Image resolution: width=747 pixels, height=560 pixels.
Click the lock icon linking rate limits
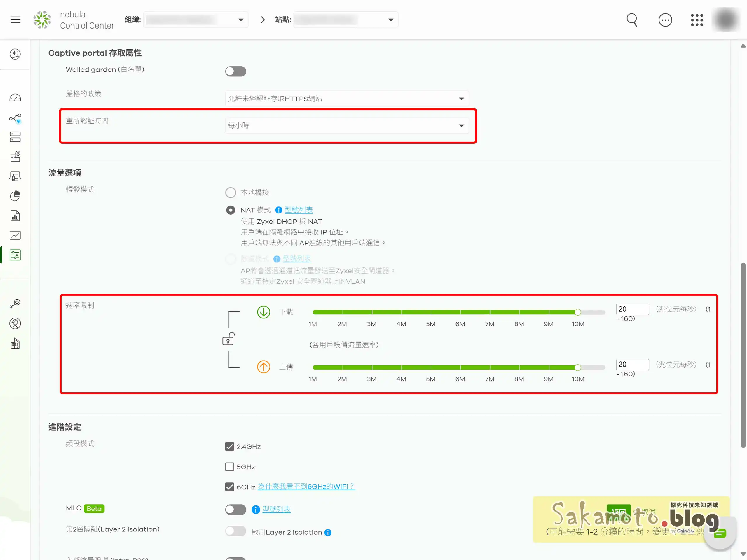[228, 339]
